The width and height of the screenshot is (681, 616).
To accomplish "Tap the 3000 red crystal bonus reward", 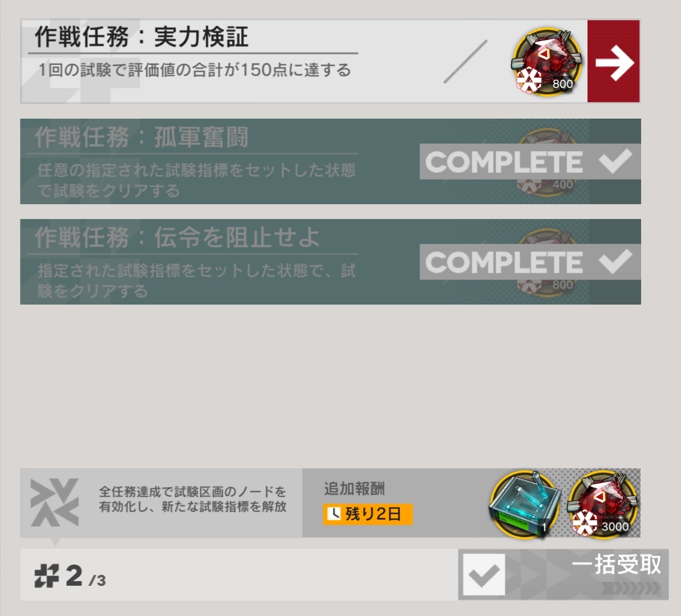I will 602,504.
